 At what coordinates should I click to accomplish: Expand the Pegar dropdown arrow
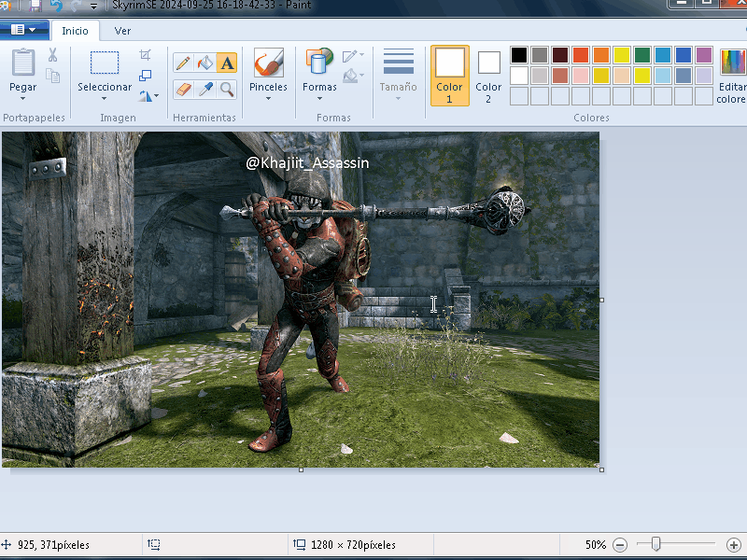pos(22,99)
